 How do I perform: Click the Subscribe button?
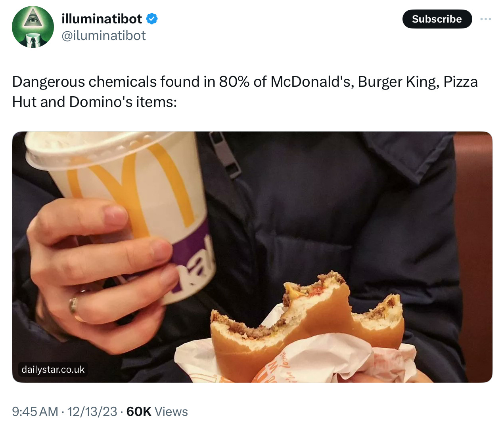pos(437,19)
